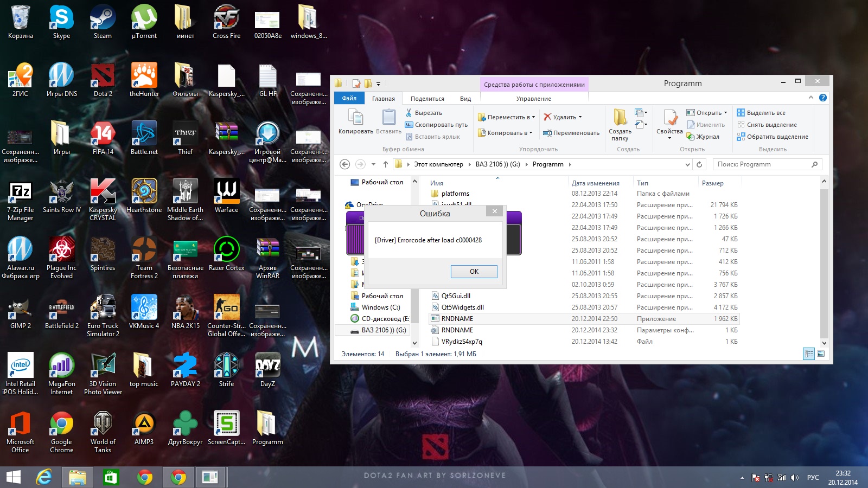The height and width of the screenshot is (488, 868).
Task: Click Вырезать in the ribbon
Action: coord(424,113)
